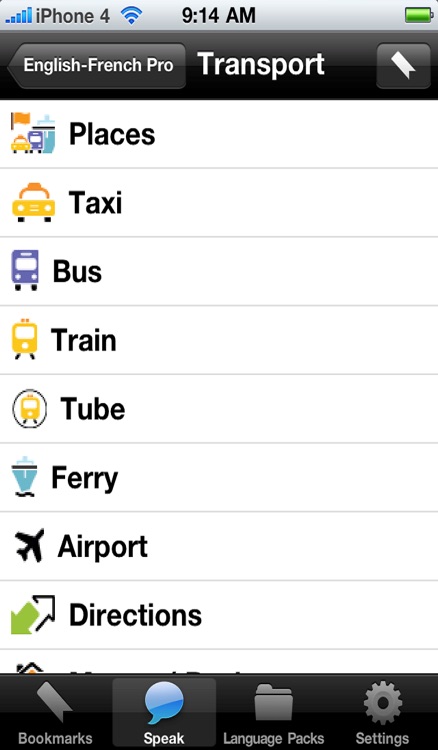
Task: Tap the bookmark button in header
Action: [x=403, y=66]
